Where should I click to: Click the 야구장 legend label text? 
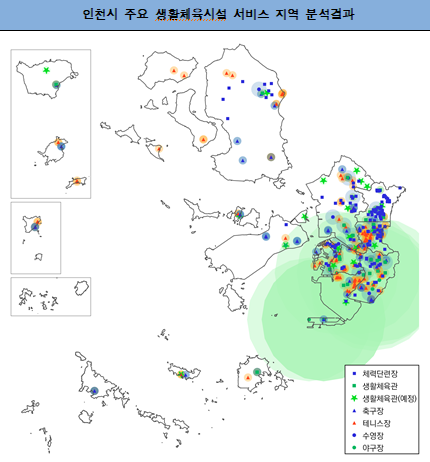[x=373, y=447]
